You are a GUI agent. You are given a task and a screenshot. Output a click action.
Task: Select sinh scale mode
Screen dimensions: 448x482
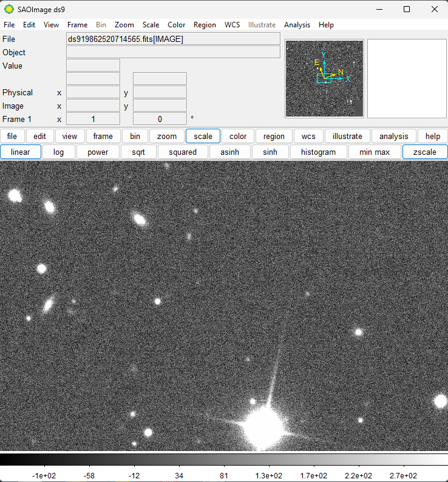270,152
